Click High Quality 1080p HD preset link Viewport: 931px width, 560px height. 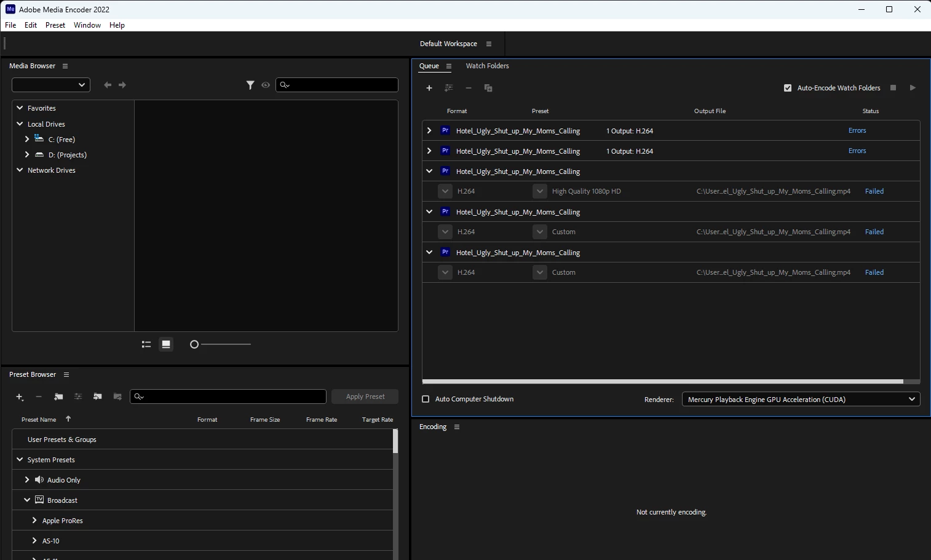587,191
